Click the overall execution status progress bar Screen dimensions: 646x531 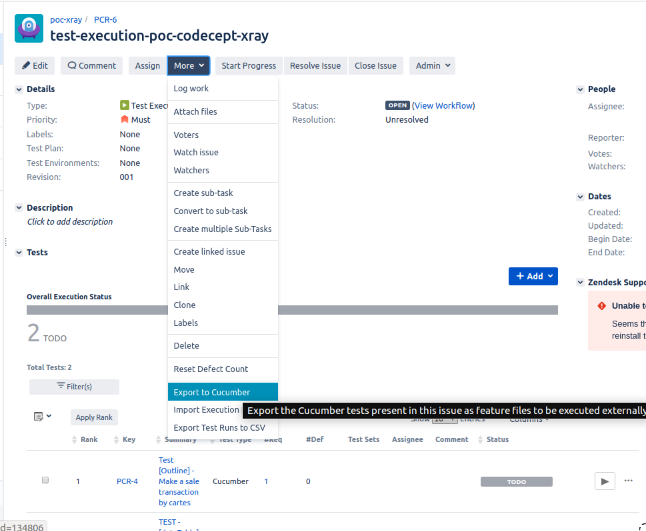[x=292, y=310]
